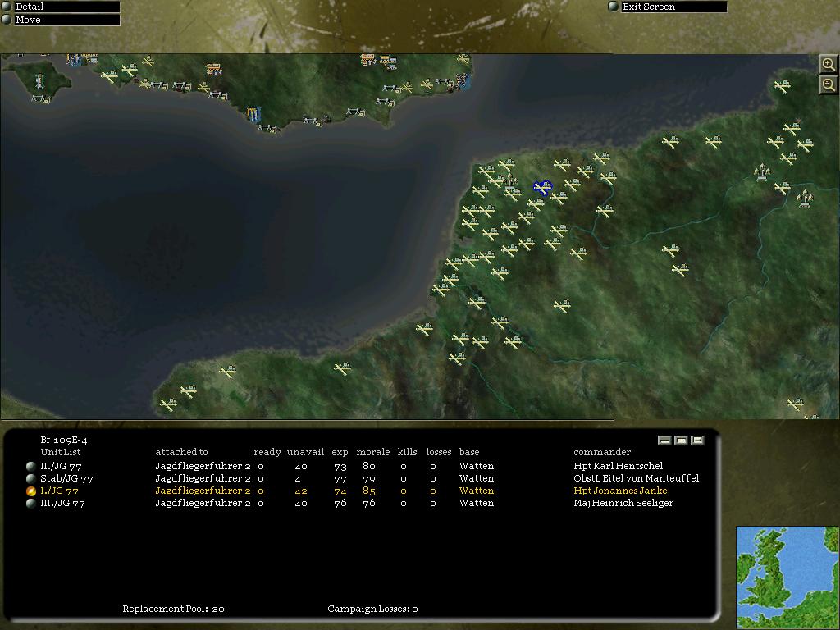This screenshot has height=630, width=840.
Task: Click the Watten base for III./JG 77
Action: 477,503
